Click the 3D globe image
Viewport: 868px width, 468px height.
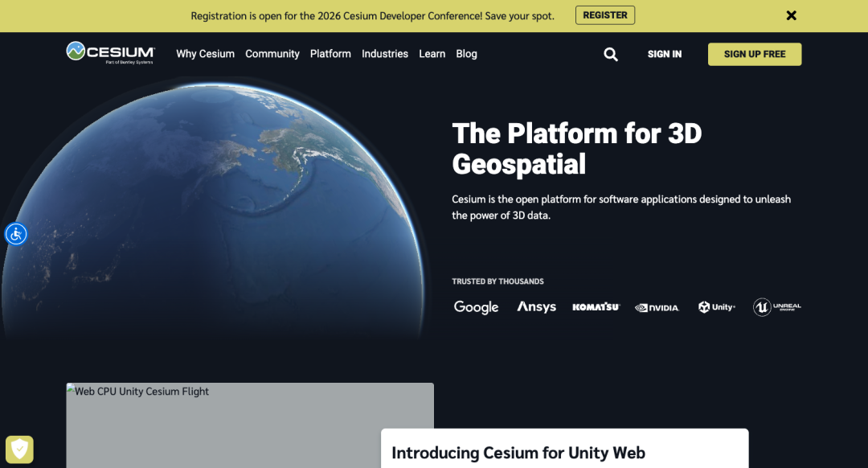[x=213, y=211]
